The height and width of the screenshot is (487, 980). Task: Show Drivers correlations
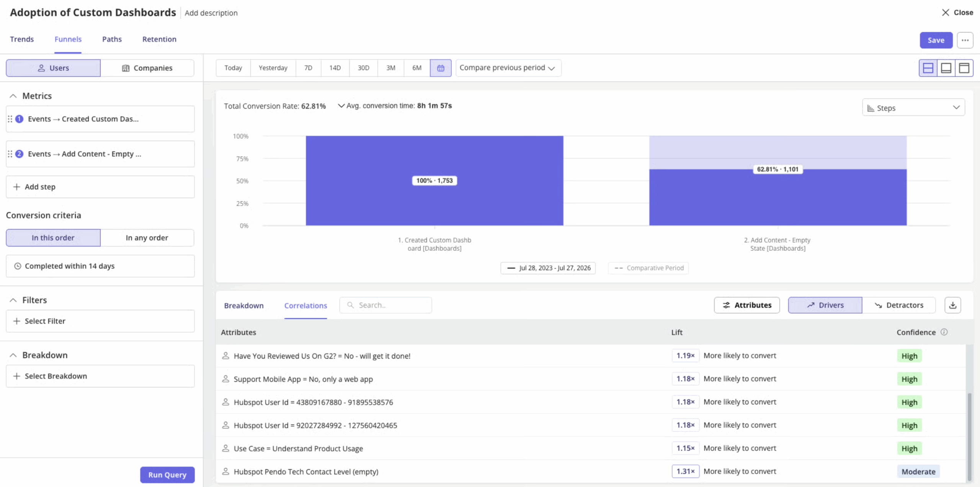825,305
